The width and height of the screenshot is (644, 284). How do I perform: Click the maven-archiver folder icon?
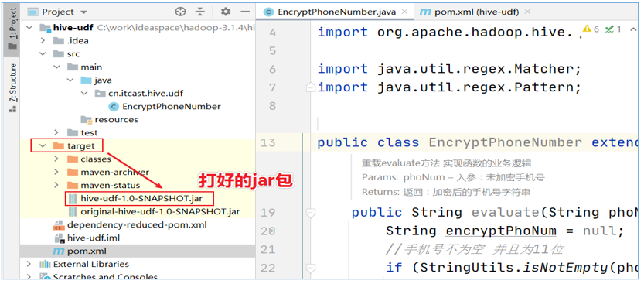coord(73,172)
